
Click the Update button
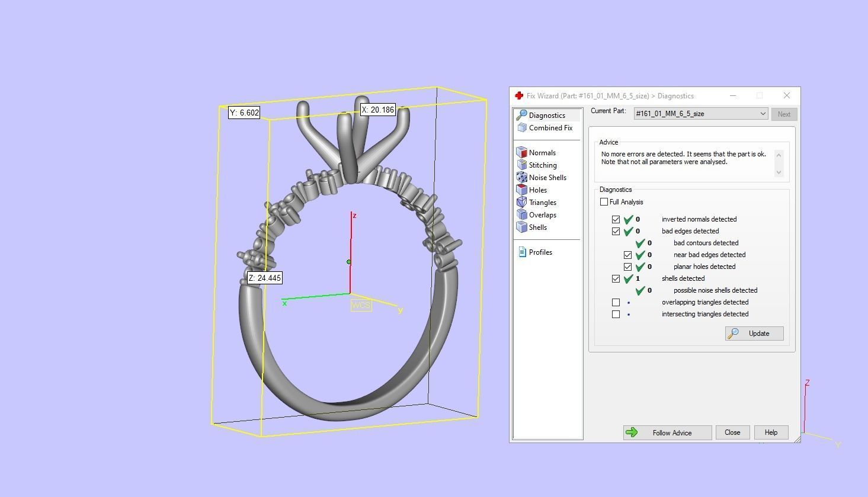tap(754, 334)
